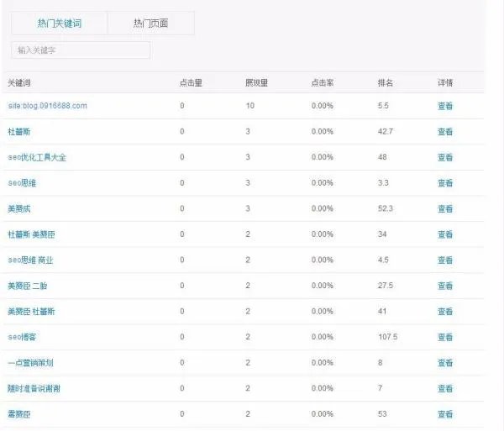
Task: Click the 详情 column header
Action: 445,83
